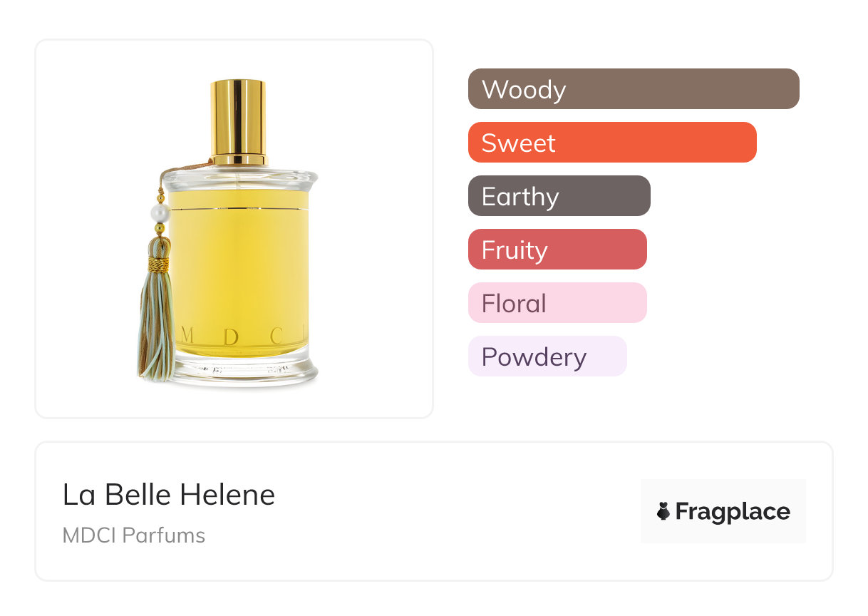Click the clear glass base of the bottle

click(242, 369)
